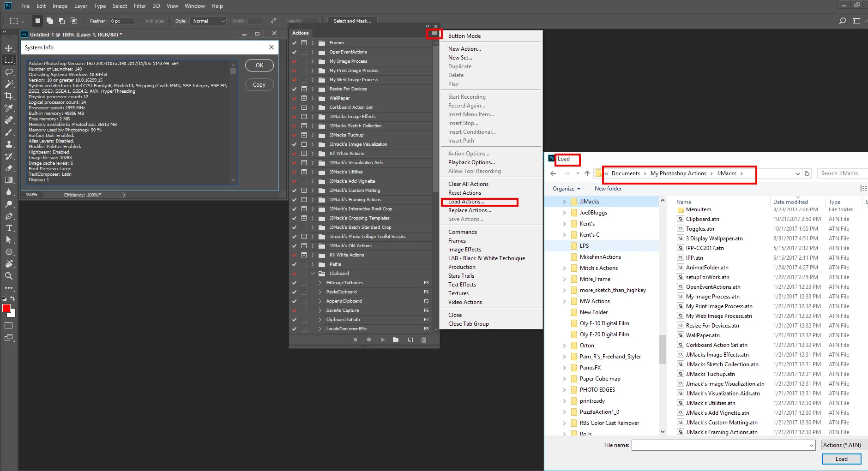Toggle checkmark for Frames action set
Screen dimensions: 868x471
click(294, 43)
